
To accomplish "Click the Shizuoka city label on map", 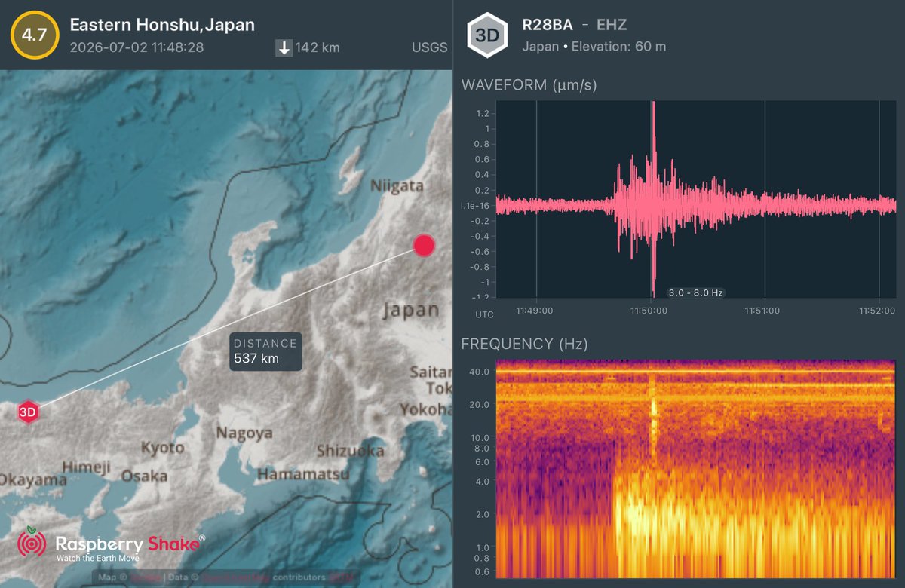I will 350,451.
